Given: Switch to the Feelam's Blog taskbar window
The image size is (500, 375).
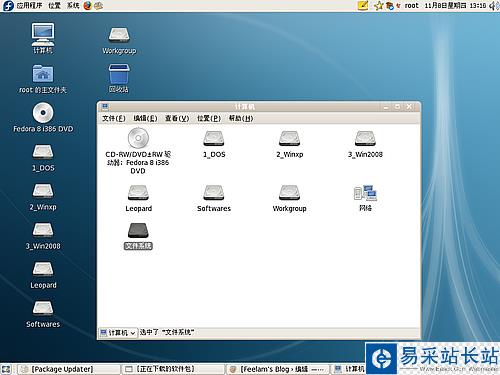Looking at the screenshot, I should click(278, 369).
